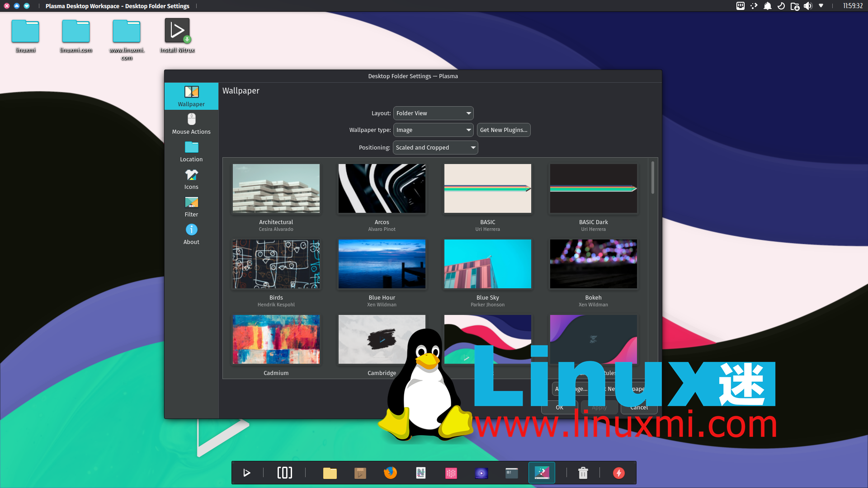
Task: Select the linuxmi.com desktop folder
Action: tap(76, 36)
